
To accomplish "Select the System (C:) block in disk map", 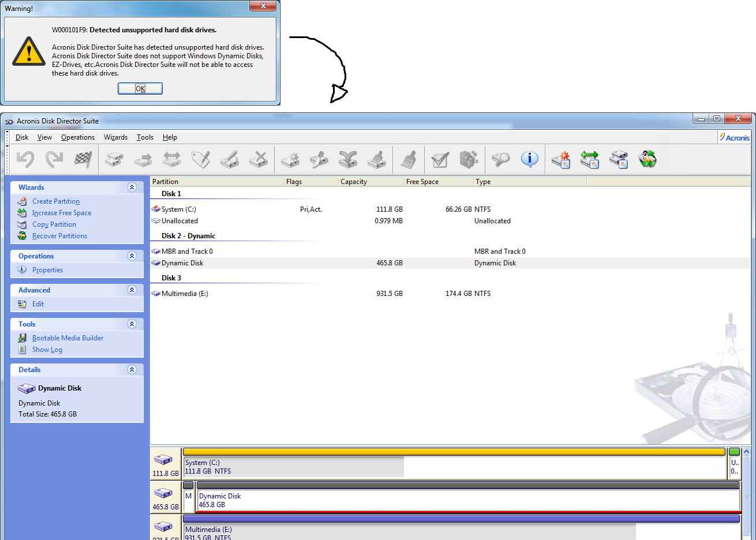I will tap(293, 467).
